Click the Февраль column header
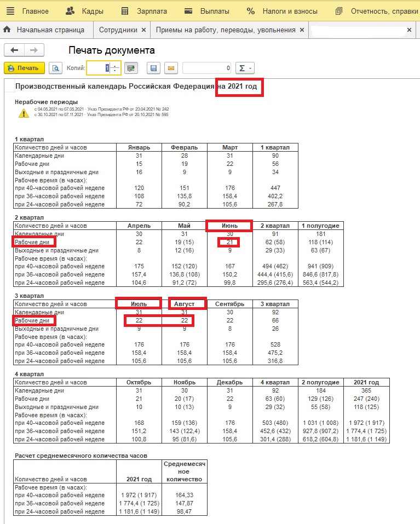Viewport: 420px width, 524px height. point(185,147)
